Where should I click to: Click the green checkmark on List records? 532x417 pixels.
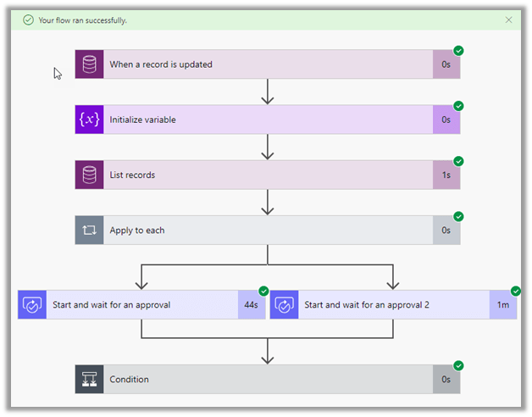point(458,161)
